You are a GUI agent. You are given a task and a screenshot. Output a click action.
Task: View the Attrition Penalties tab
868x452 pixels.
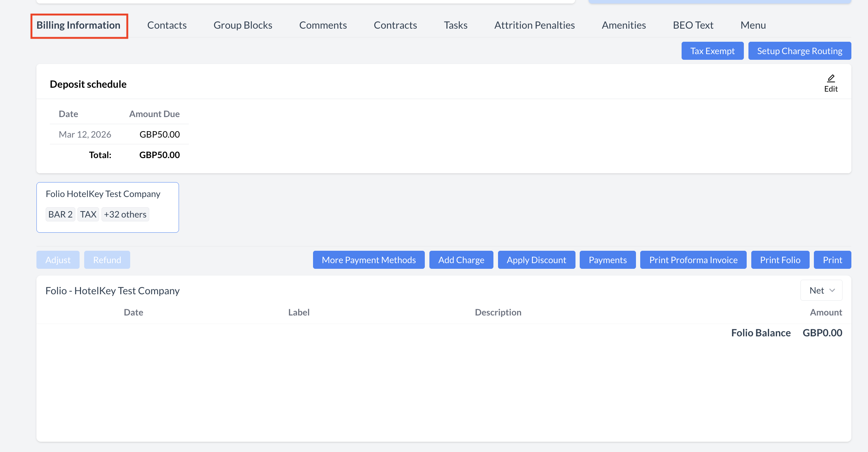[x=534, y=25]
